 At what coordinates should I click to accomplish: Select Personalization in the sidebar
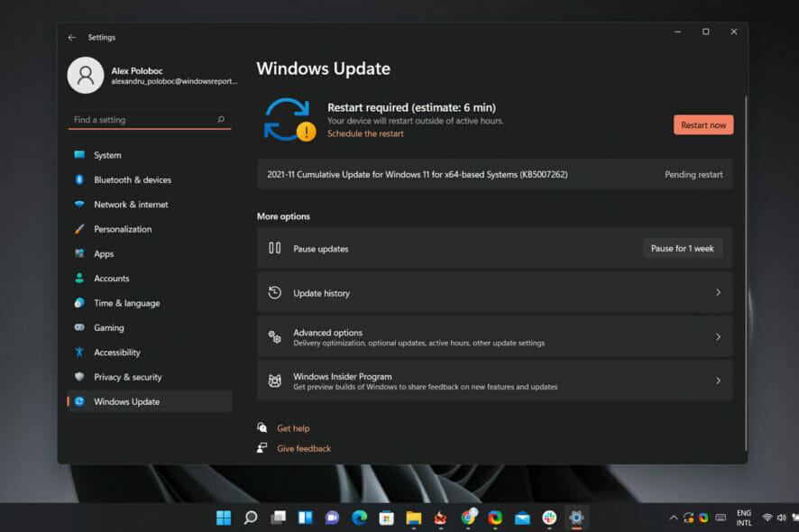coord(123,229)
